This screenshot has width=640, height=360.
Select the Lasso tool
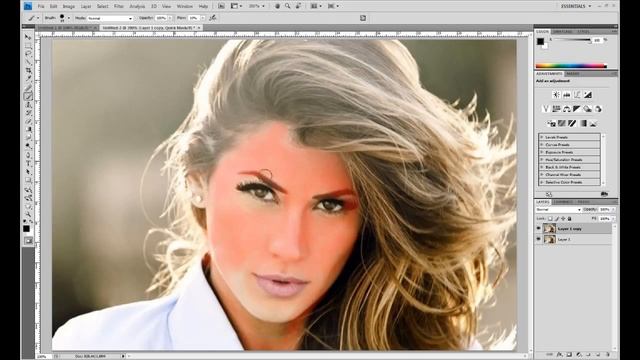click(28, 53)
